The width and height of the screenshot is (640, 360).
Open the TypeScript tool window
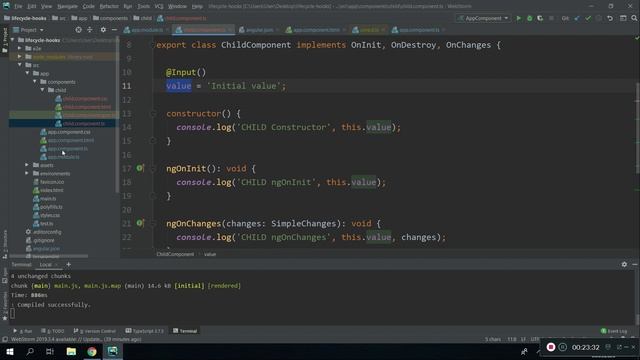pos(144,331)
